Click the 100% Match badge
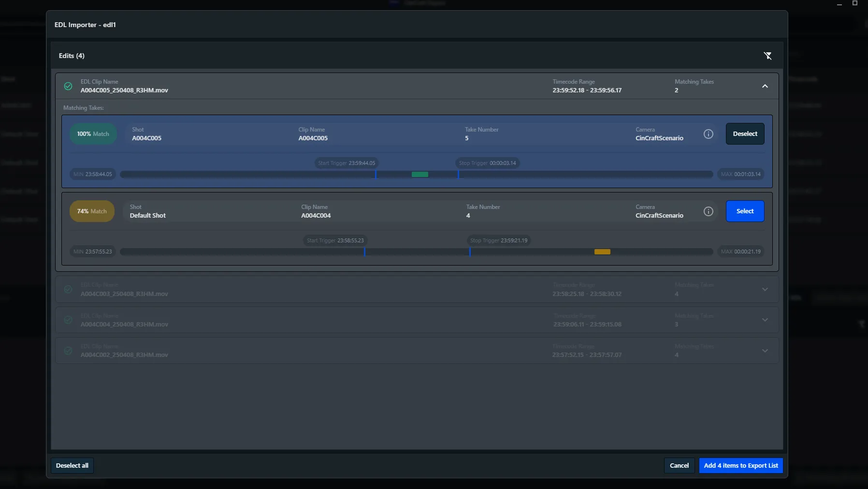This screenshot has height=489, width=868. [x=93, y=134]
